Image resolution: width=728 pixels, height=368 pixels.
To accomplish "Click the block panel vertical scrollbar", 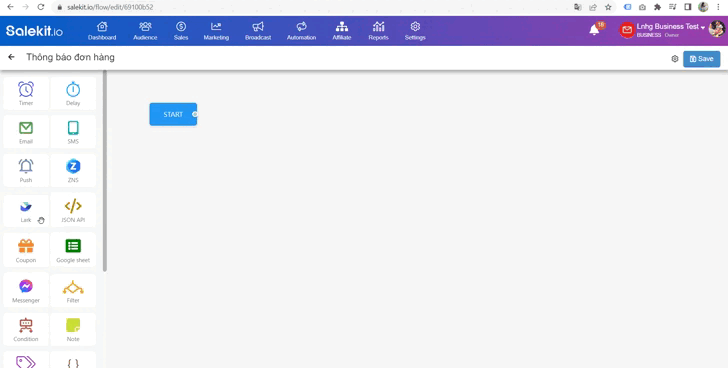I will click(x=105, y=171).
